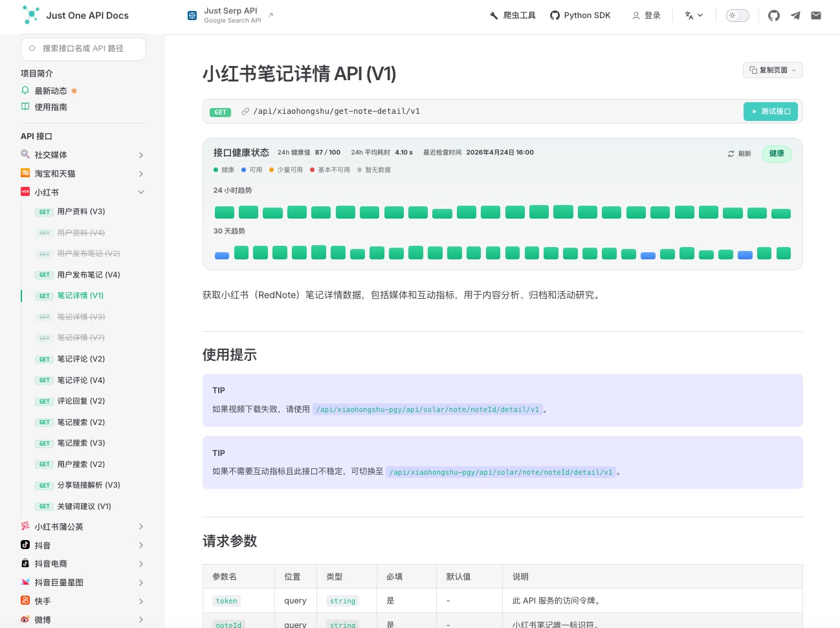The image size is (840, 628).
Task: Open 用户发布笔记 (V4) page
Action: pos(89,275)
